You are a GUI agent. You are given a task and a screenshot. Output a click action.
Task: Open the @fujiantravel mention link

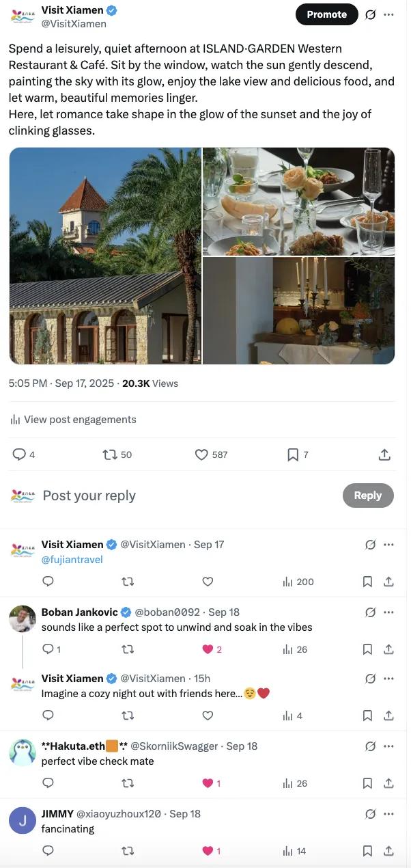coord(72,560)
